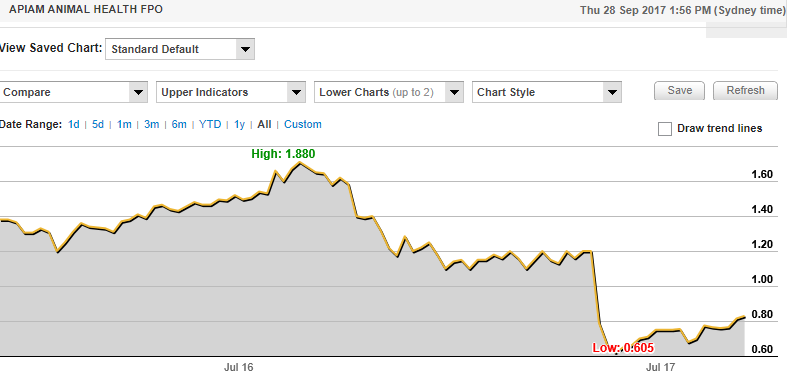This screenshot has width=787, height=375.
Task: Click the Jul 17 axis label
Action: coord(661,367)
